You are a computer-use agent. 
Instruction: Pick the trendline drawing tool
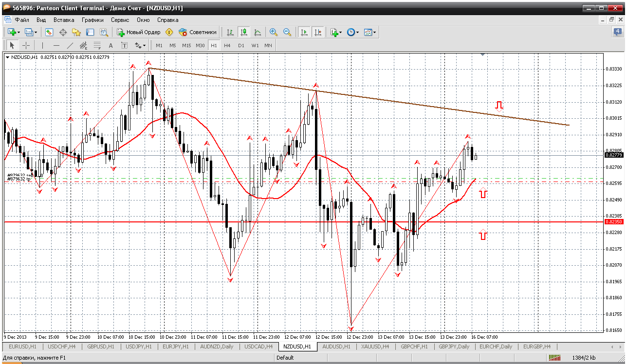(x=70, y=45)
